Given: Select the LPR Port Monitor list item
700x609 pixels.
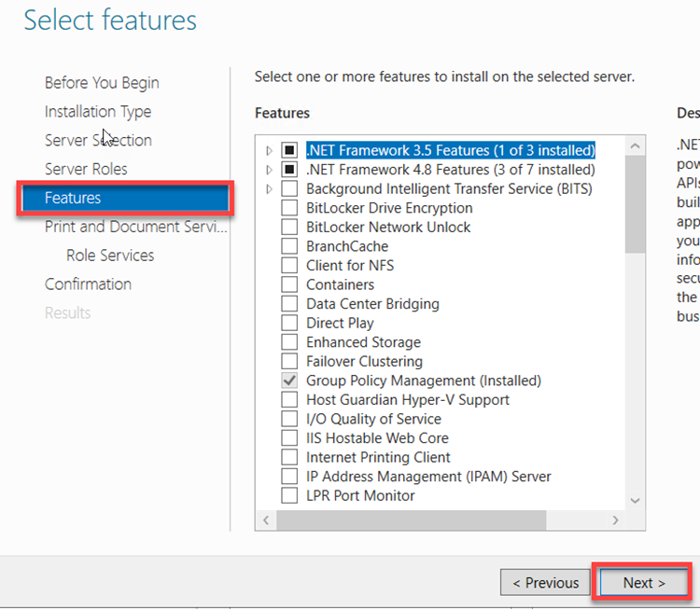Looking at the screenshot, I should [360, 495].
